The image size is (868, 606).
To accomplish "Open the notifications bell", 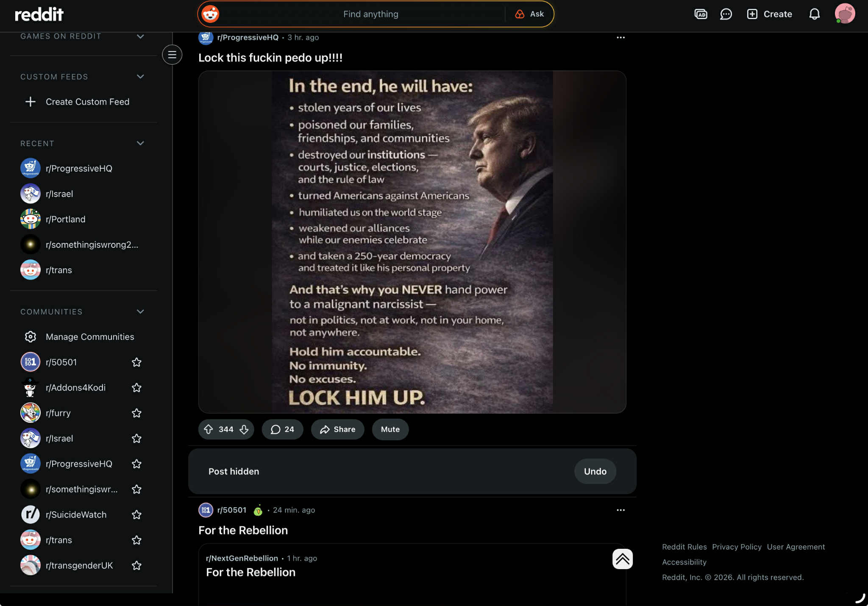I will pos(814,14).
